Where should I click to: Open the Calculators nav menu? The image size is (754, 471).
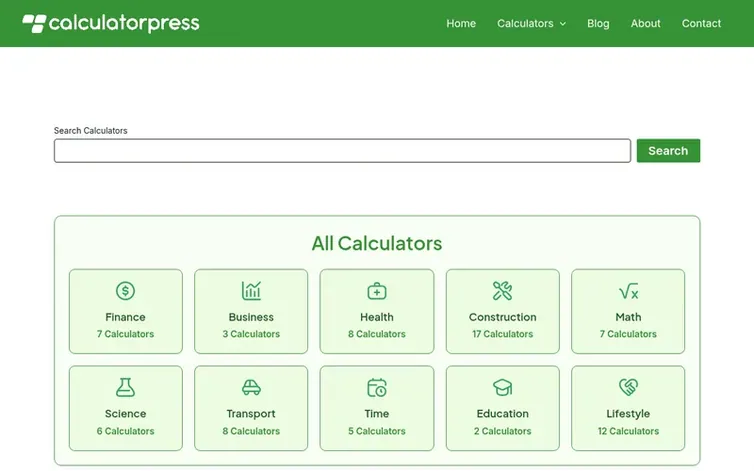(x=525, y=23)
